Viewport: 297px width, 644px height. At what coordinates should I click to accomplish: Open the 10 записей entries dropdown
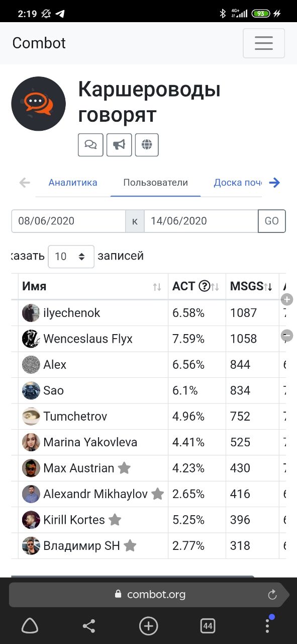71,257
